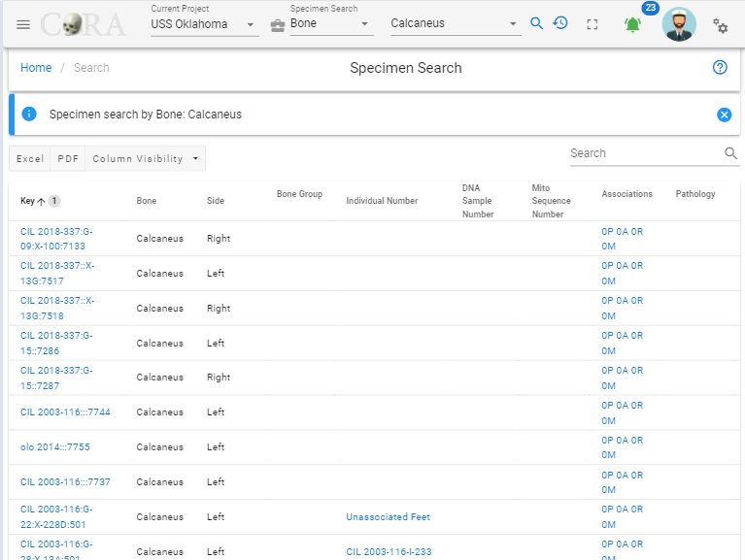Open the Calcaneus selection dropdown
The image size is (745, 560).
456,23
